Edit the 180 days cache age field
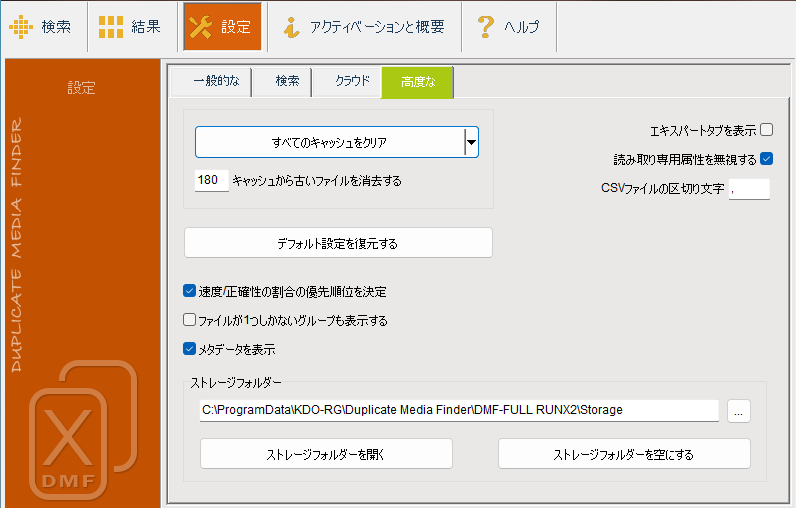This screenshot has width=796, height=508. click(x=211, y=180)
